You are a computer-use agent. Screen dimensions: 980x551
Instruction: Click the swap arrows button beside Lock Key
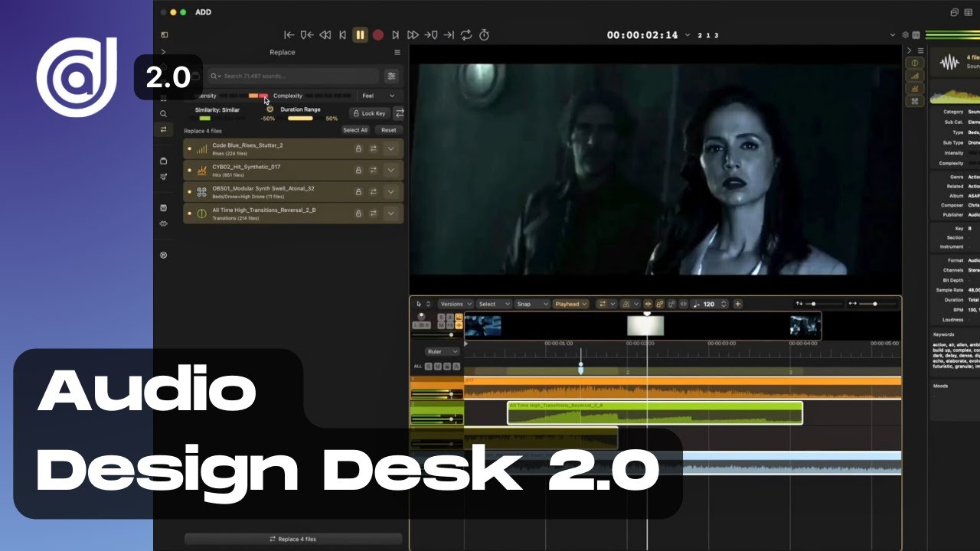(x=399, y=113)
